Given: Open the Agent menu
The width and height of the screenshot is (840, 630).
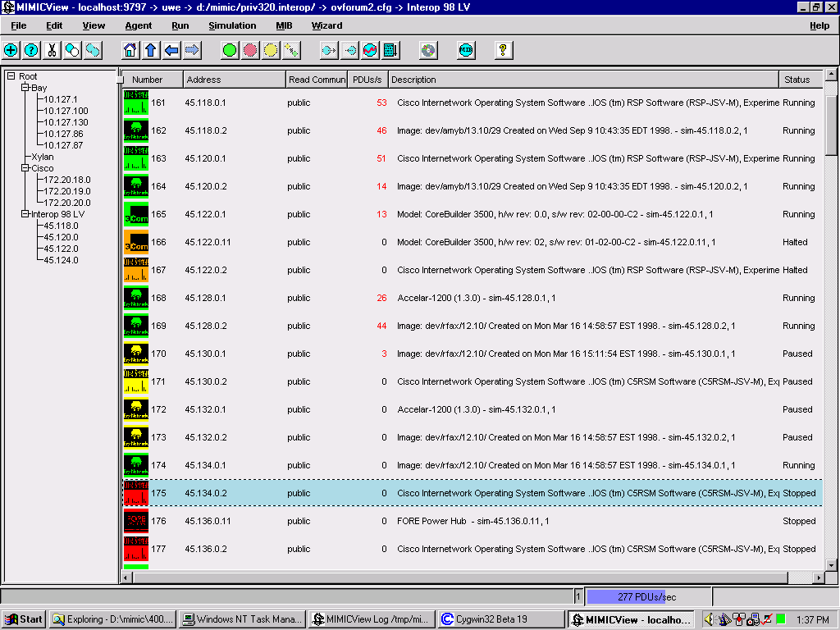Looking at the screenshot, I should point(138,25).
